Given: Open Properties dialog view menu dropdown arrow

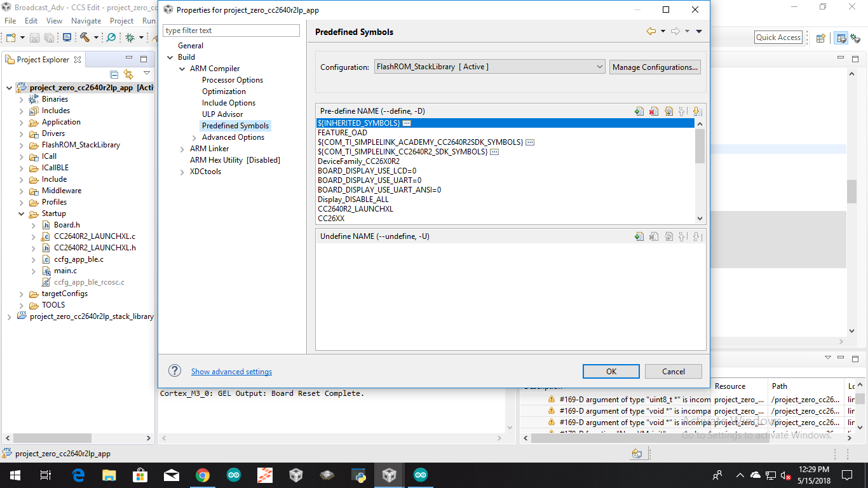Looking at the screenshot, I should [699, 31].
